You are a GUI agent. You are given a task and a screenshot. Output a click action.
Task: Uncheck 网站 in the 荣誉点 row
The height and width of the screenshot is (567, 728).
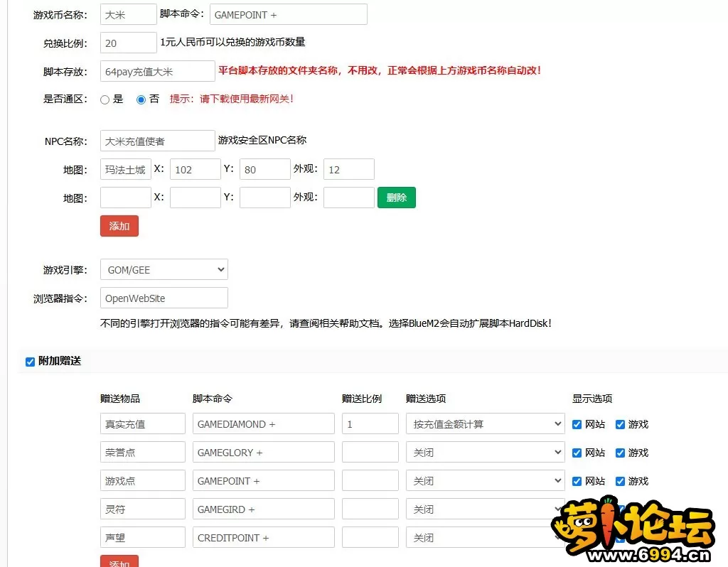pyautogui.click(x=577, y=453)
